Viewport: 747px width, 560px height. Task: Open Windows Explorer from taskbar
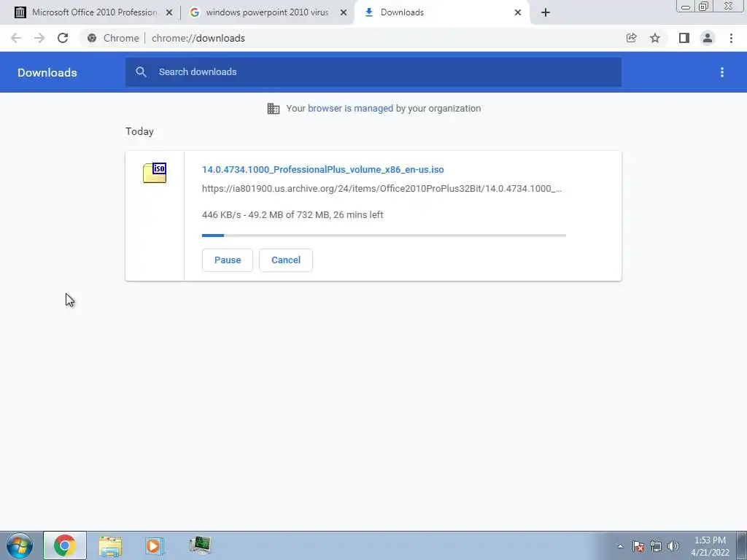click(x=110, y=545)
